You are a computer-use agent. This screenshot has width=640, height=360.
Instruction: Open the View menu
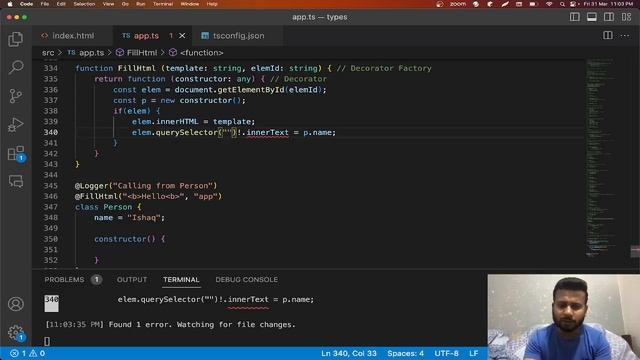coord(108,4)
